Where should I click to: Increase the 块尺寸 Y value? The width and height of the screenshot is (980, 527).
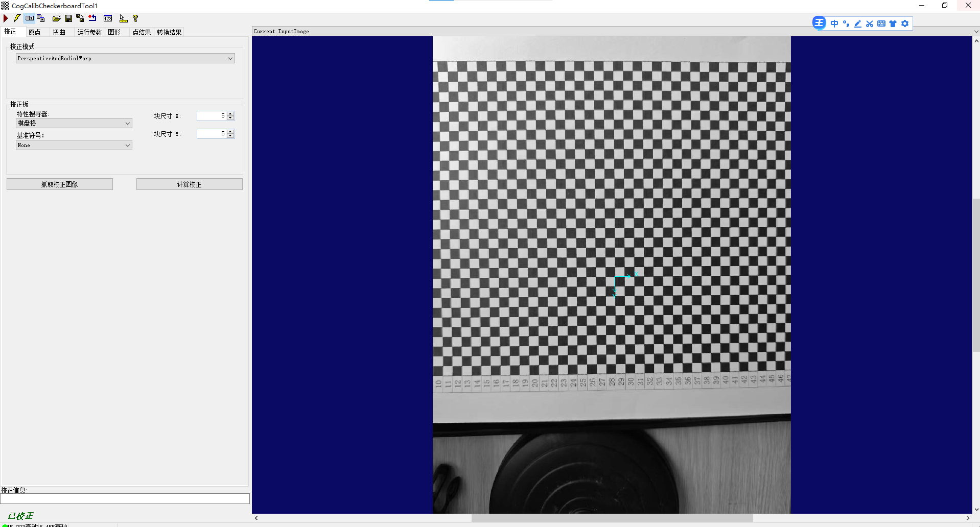230,132
